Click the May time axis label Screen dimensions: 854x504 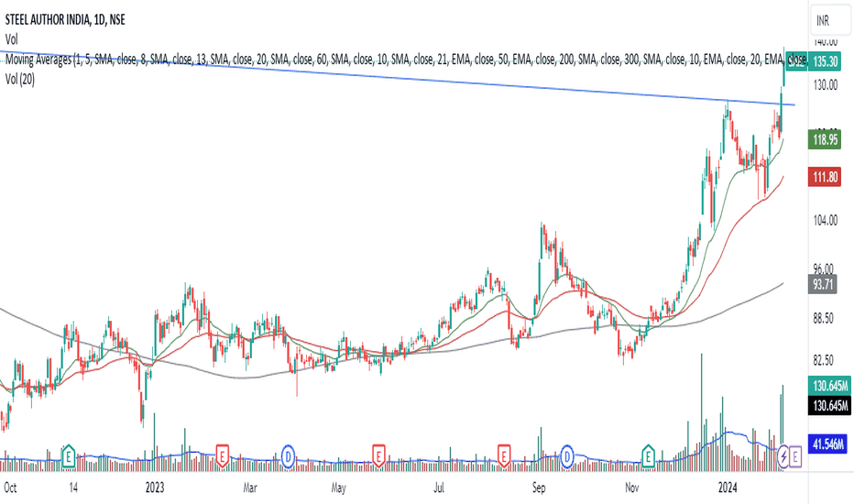(338, 488)
